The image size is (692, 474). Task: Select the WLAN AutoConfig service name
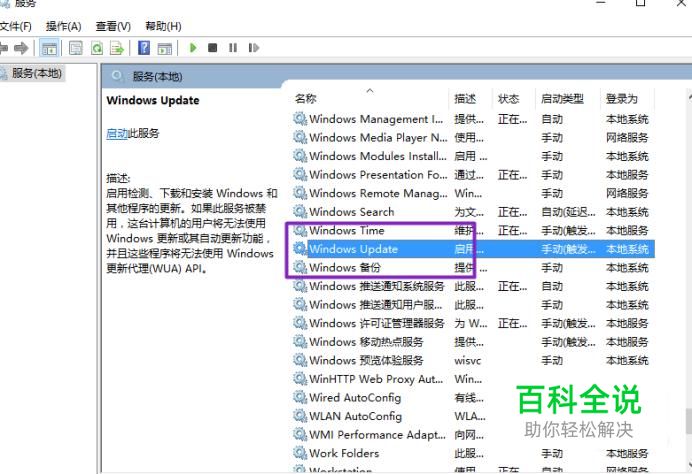[x=356, y=416]
